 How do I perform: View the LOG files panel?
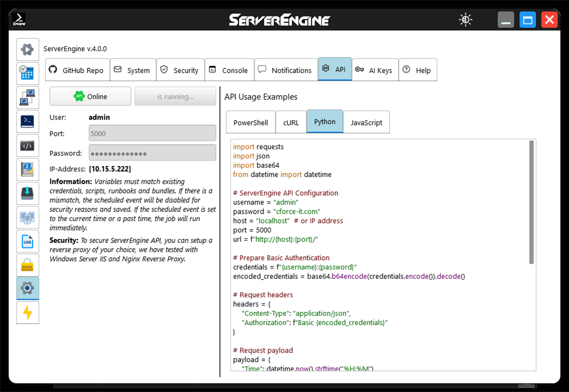(x=27, y=241)
